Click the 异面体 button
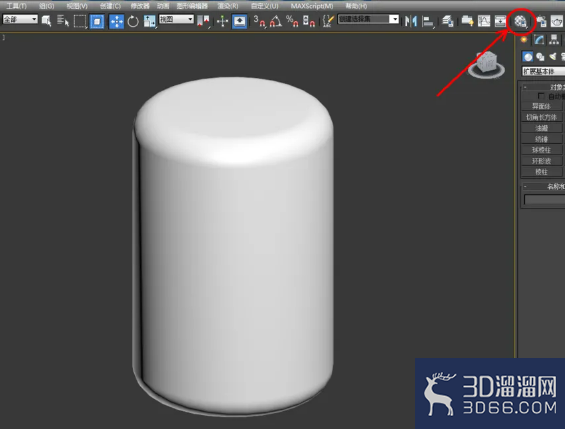This screenshot has width=565, height=429. [x=542, y=106]
